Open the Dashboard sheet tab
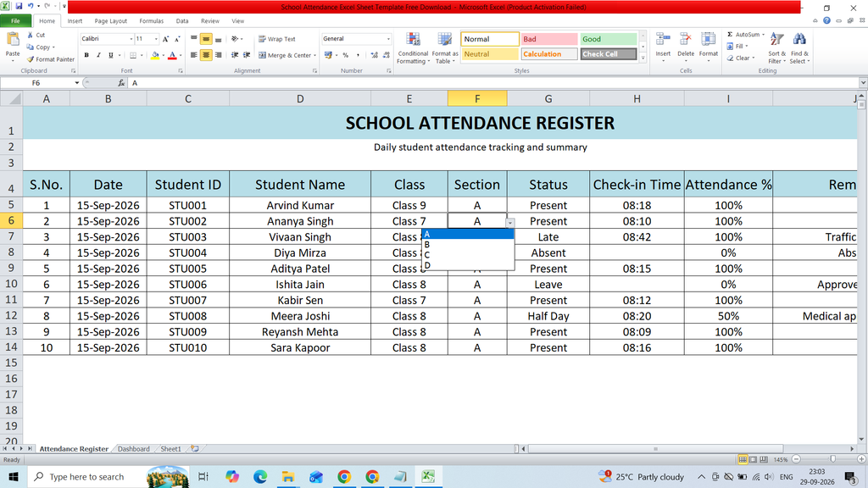 [x=133, y=449]
